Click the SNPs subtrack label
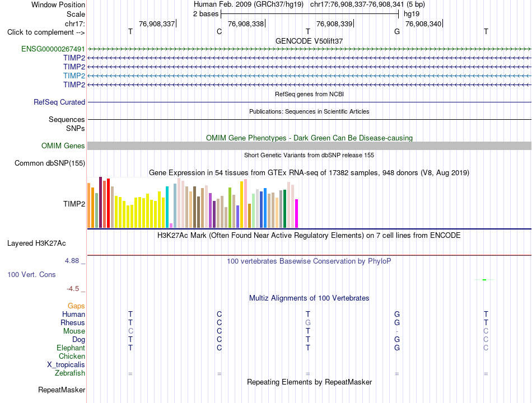This screenshot has width=532, height=403. (x=76, y=128)
